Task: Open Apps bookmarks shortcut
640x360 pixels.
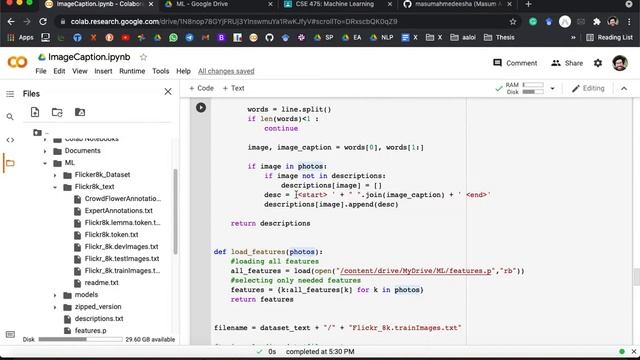Action: pyautogui.click(x=20, y=38)
